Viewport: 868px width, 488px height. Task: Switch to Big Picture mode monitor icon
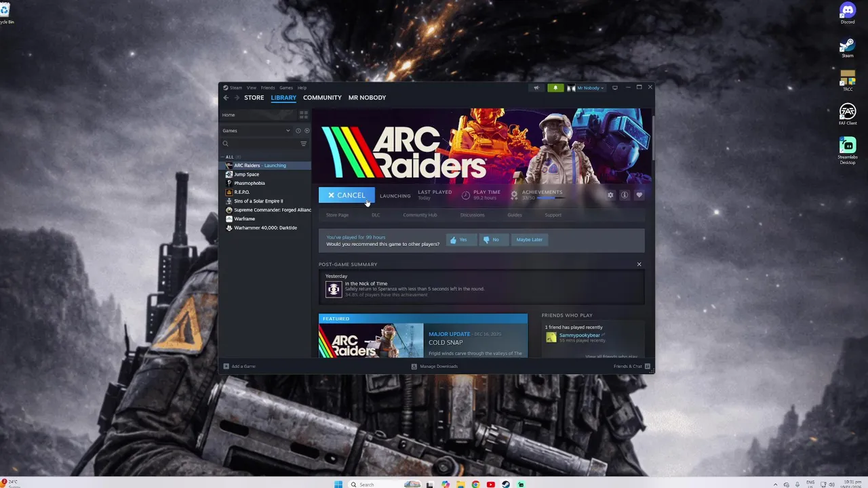coord(615,87)
